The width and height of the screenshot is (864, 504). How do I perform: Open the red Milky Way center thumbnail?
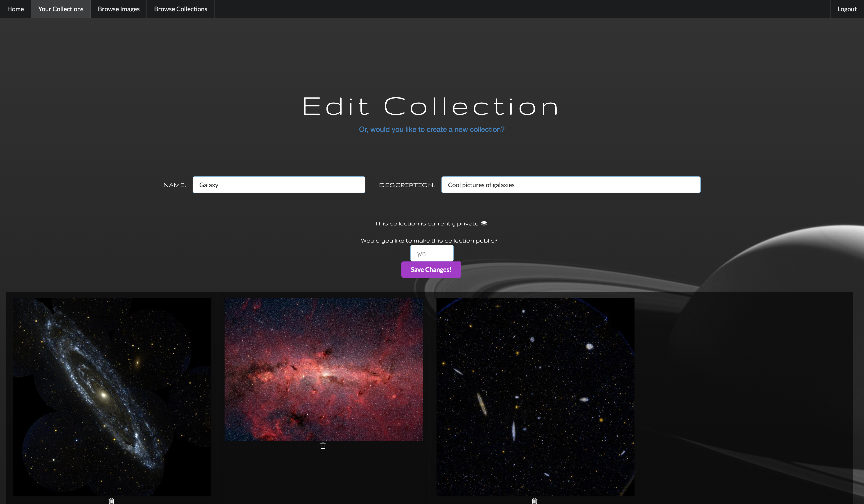point(324,369)
